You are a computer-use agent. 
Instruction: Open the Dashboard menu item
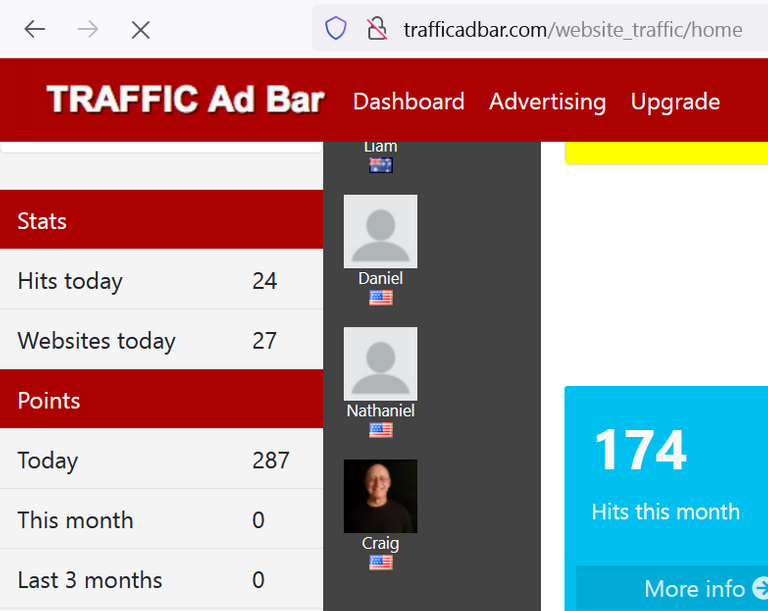point(409,102)
